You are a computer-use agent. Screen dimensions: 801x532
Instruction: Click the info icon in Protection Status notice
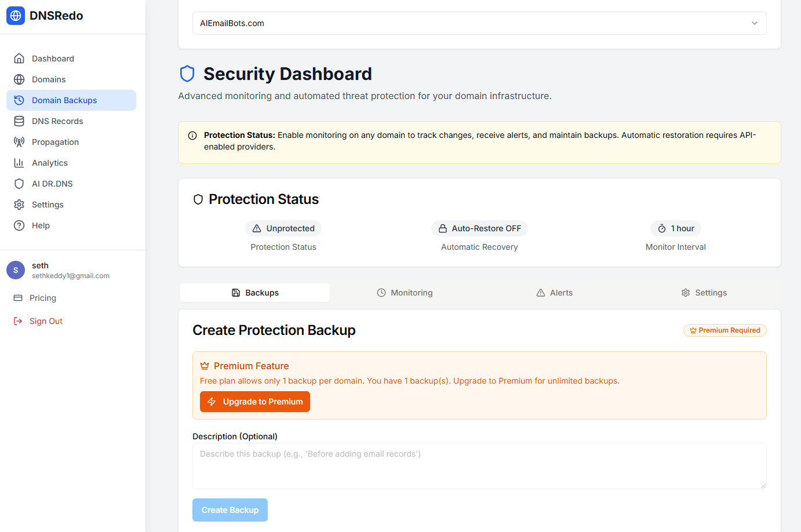point(192,136)
